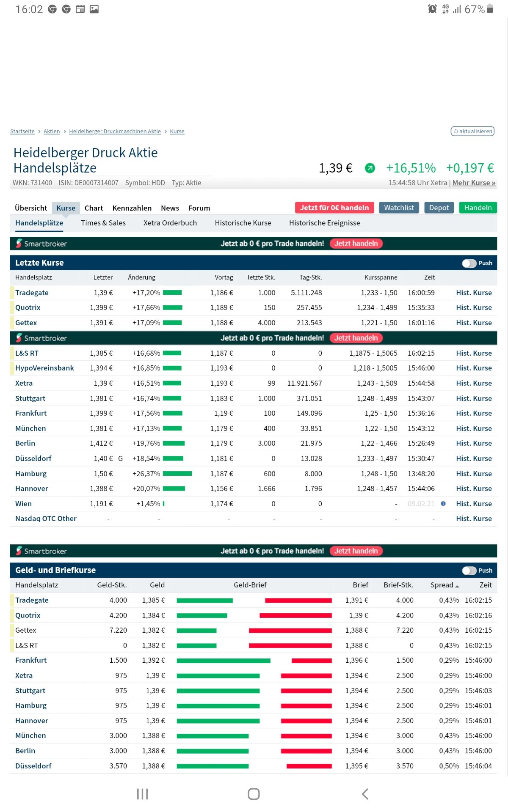Tap the alarm icon in the status bar
Image resolution: width=508 pixels, height=812 pixels.
pyautogui.click(x=432, y=9)
